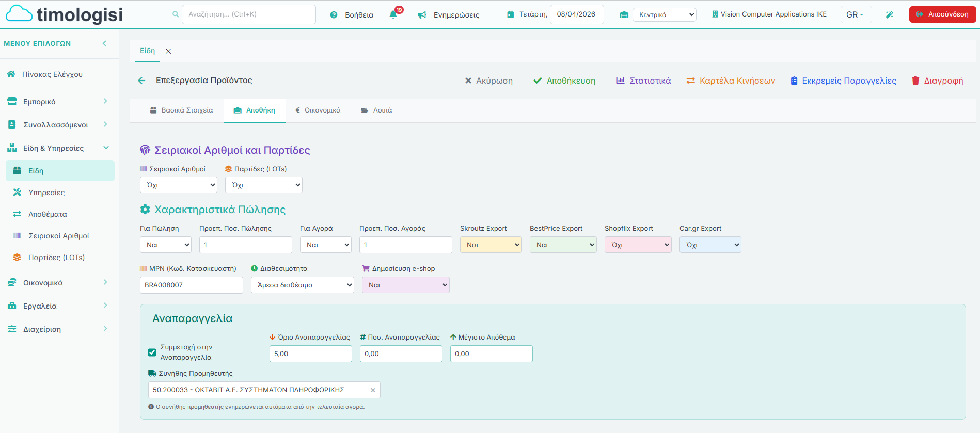Click the info icon under supplier field

pos(151,407)
